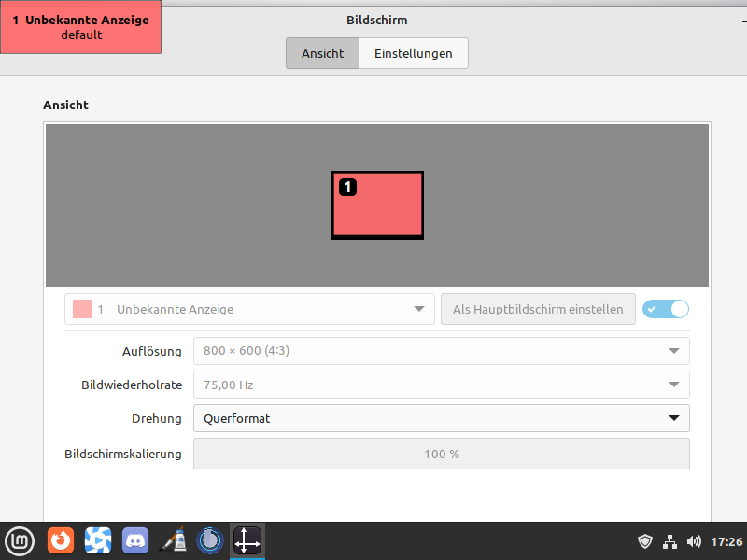This screenshot has height=560, width=747.
Task: Open the Auflösung dropdown showing 800 × 600
Action: tap(441, 351)
